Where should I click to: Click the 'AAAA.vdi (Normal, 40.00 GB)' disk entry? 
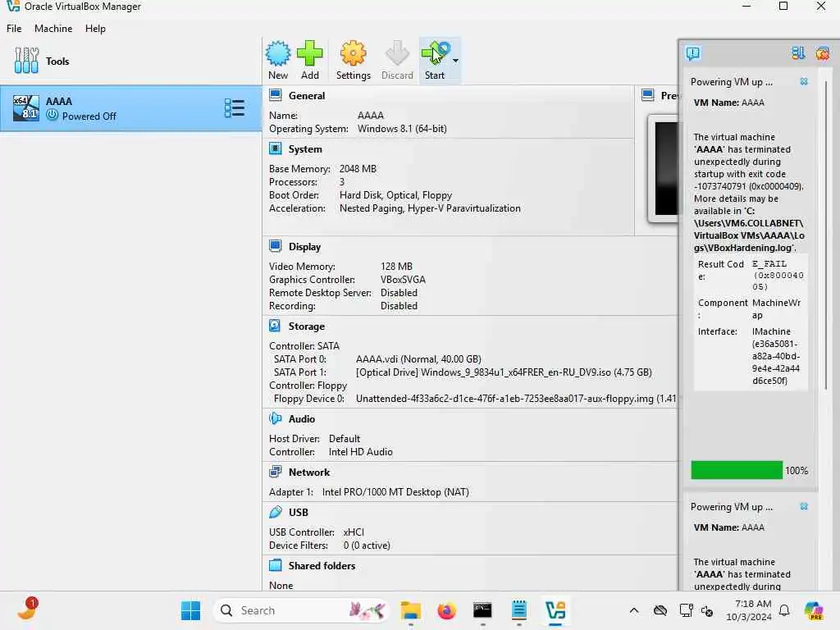click(418, 359)
